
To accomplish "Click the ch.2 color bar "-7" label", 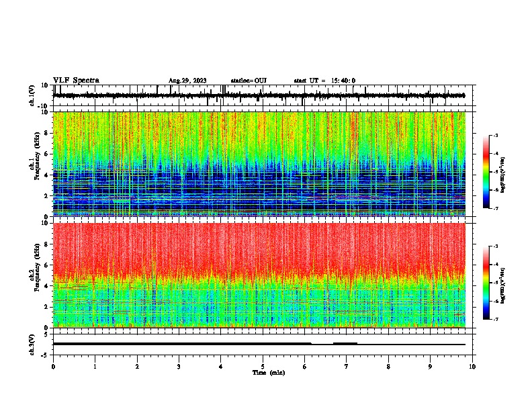I will click(495, 319).
